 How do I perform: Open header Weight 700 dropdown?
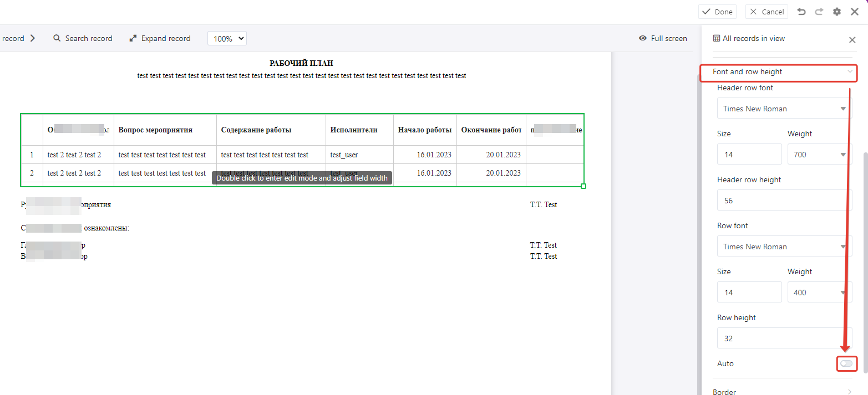819,155
